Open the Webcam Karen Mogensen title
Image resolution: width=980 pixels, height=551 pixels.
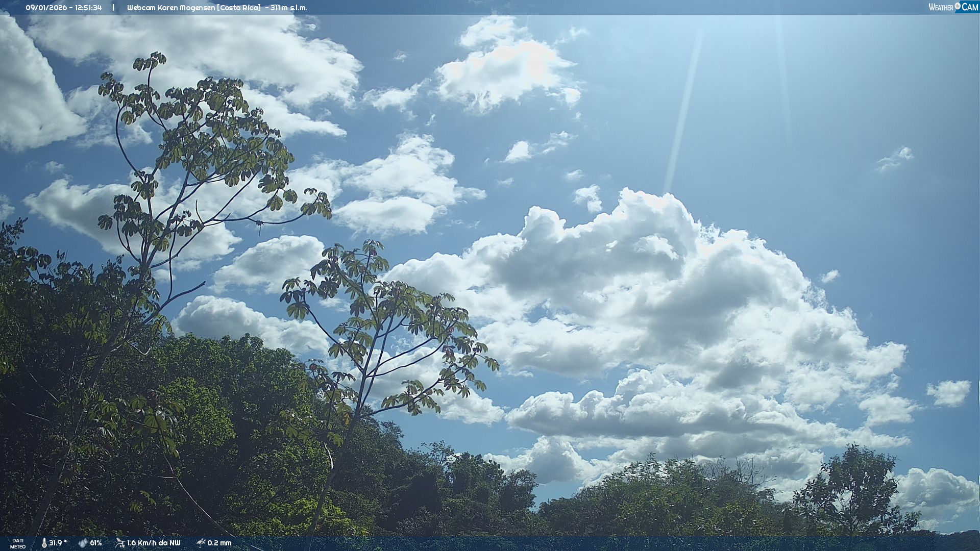(x=171, y=8)
